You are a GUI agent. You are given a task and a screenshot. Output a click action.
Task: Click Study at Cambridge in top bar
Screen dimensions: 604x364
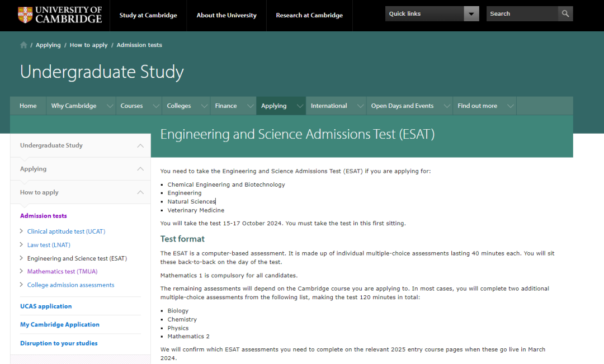pyautogui.click(x=148, y=16)
